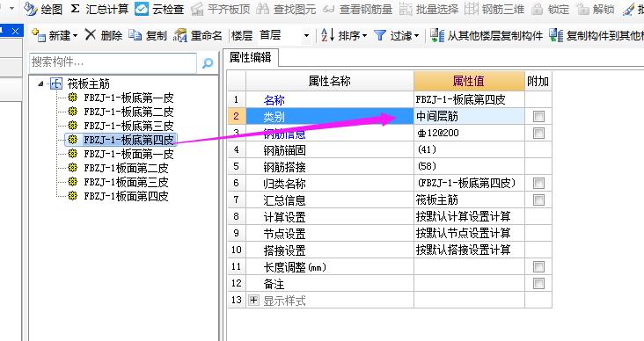The image size is (644, 341).
Task: Click 搭接设置 value 按默认搭接设置计算
Action: tap(469, 250)
